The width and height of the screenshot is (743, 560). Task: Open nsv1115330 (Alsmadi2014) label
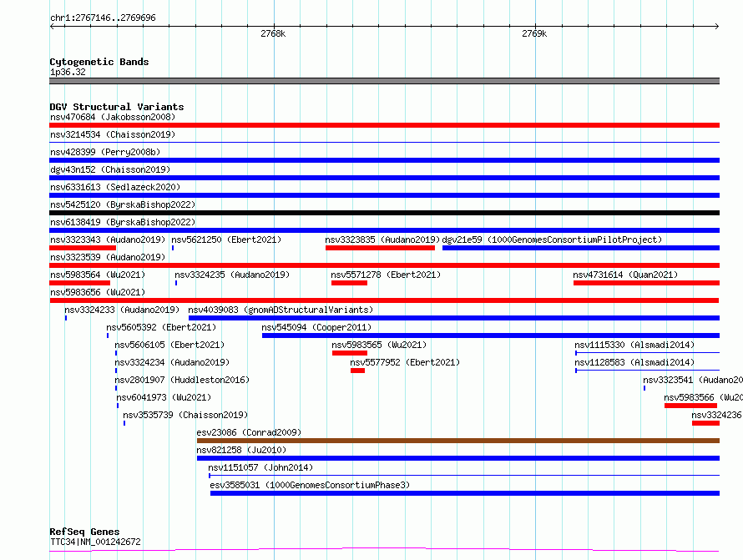tap(634, 345)
